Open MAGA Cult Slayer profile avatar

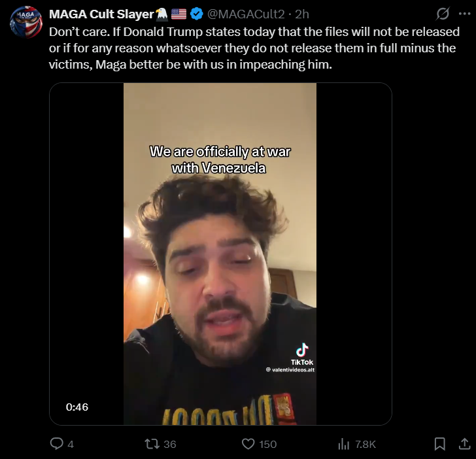tap(25, 22)
